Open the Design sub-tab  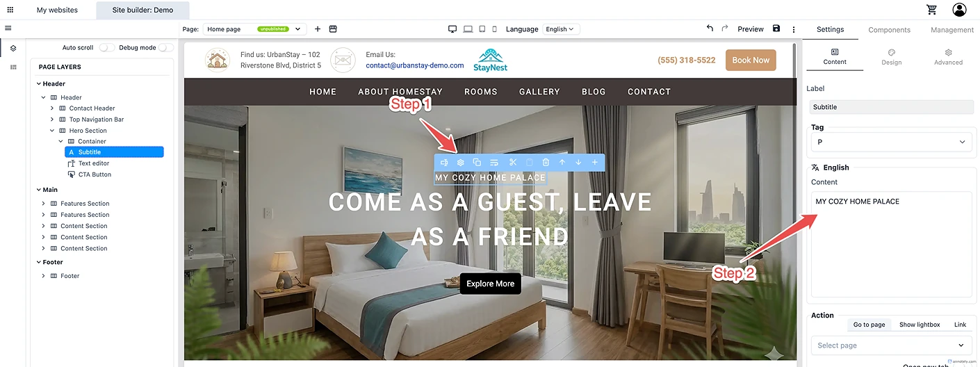click(891, 57)
